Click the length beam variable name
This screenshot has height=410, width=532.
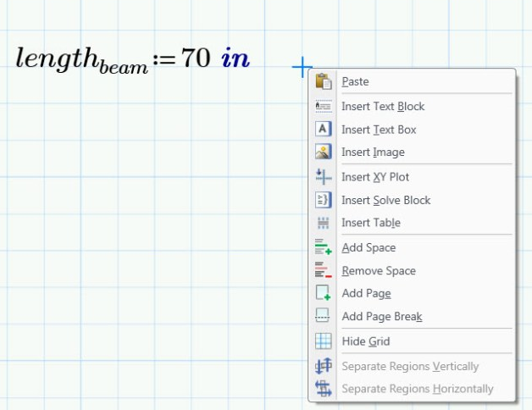(x=80, y=60)
